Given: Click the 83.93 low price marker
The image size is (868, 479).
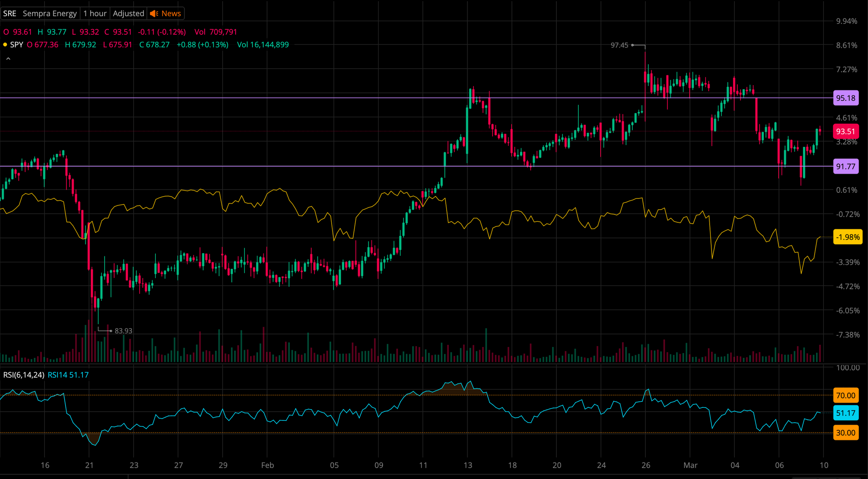Looking at the screenshot, I should (123, 331).
